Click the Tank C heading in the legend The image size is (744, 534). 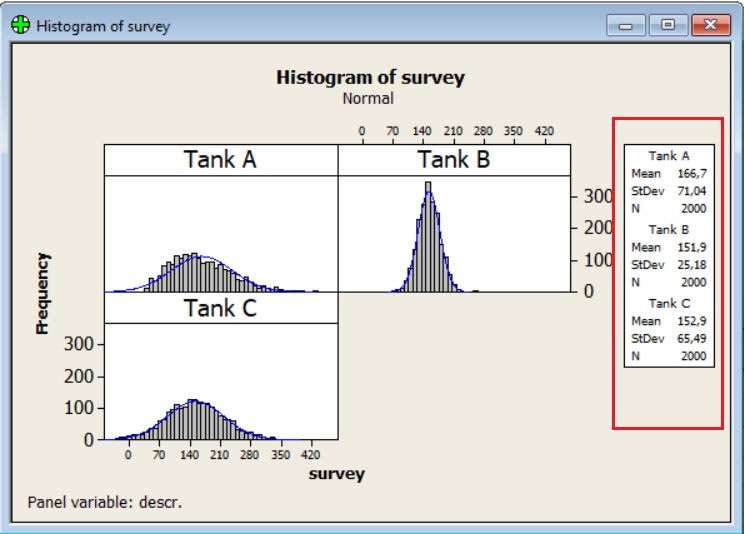click(x=669, y=303)
